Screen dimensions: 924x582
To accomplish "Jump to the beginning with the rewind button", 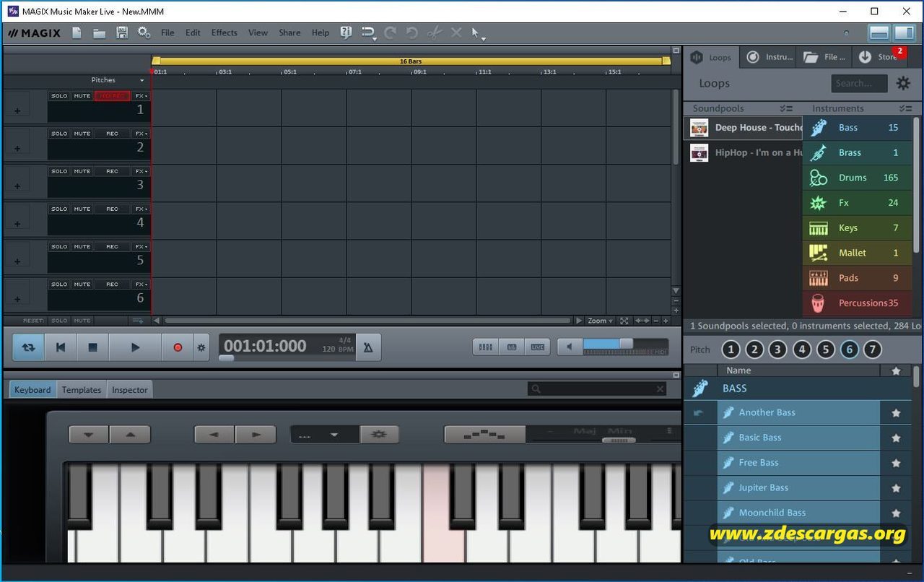I will [61, 347].
